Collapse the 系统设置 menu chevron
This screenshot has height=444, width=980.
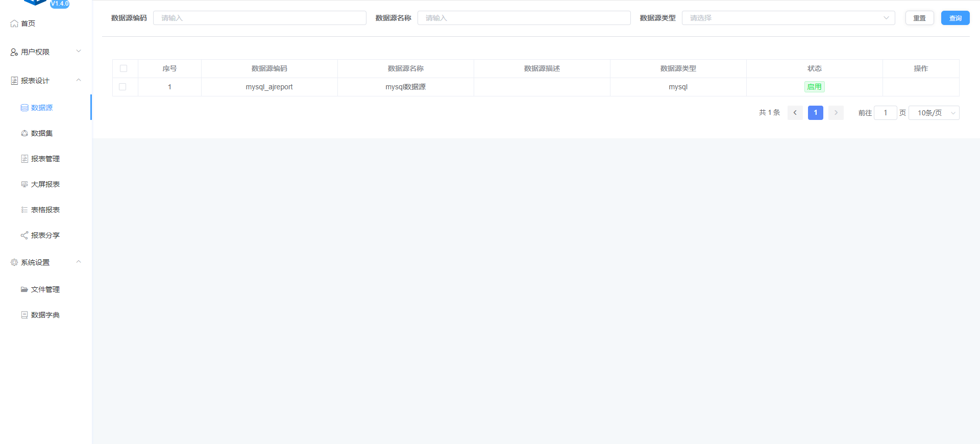click(79, 261)
